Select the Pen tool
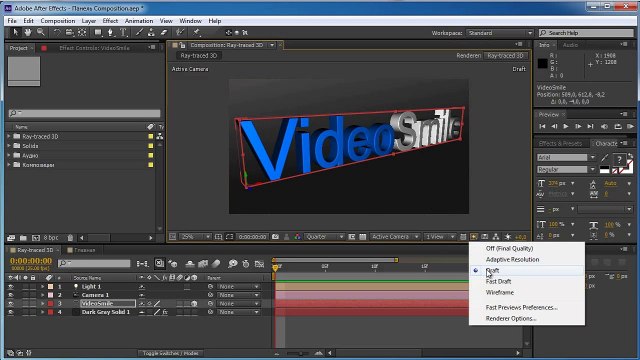The width and height of the screenshot is (640, 360). tap(110, 32)
